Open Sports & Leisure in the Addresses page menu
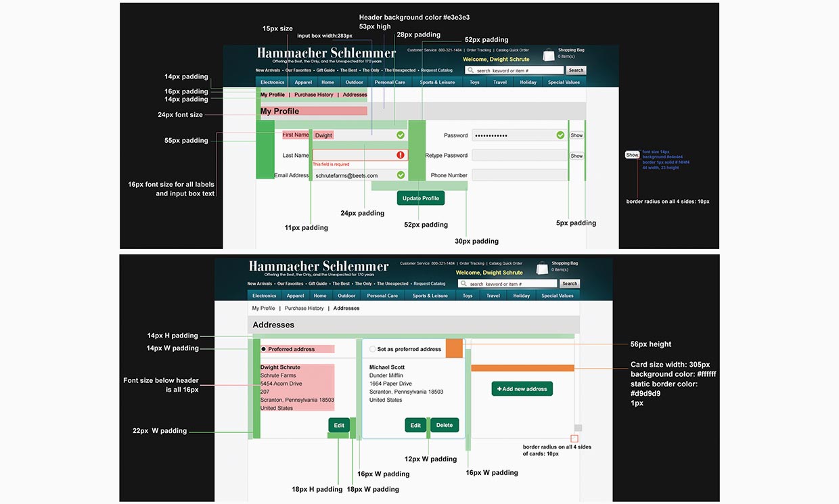Image resolution: width=839 pixels, height=504 pixels. (x=429, y=296)
